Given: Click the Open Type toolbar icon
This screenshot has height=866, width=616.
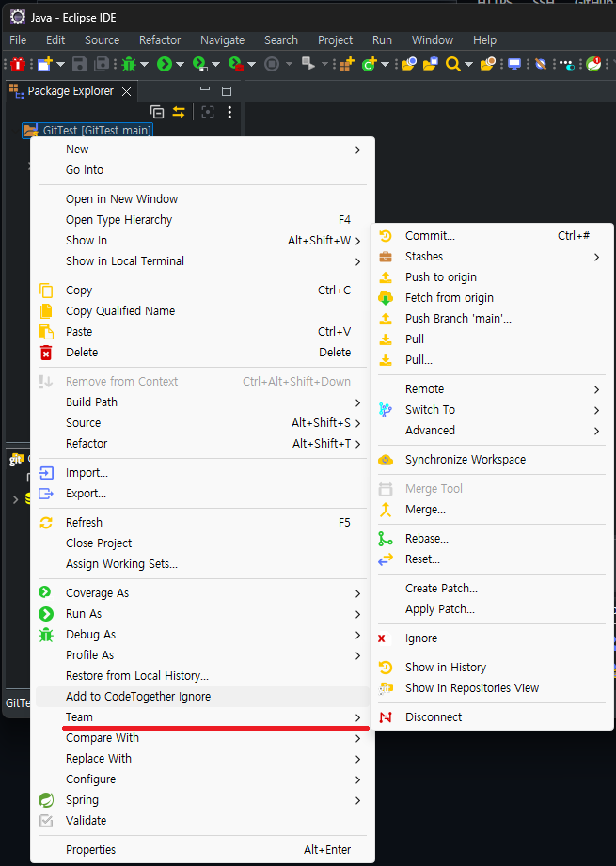Looking at the screenshot, I should pyautogui.click(x=409, y=64).
